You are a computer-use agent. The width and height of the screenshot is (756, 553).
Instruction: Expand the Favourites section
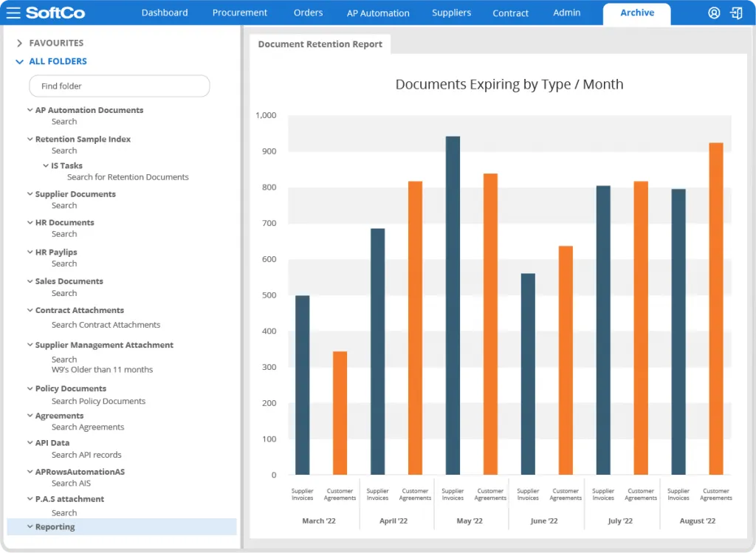[x=20, y=44]
